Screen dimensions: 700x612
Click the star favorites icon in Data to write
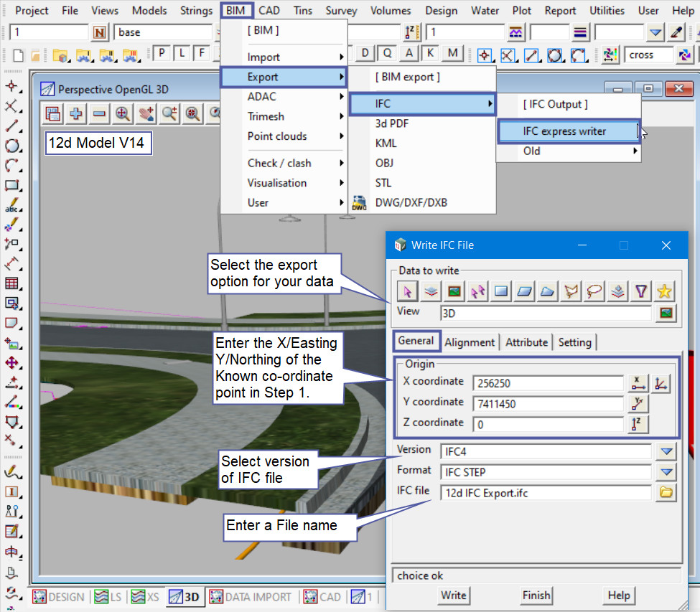pyautogui.click(x=665, y=291)
